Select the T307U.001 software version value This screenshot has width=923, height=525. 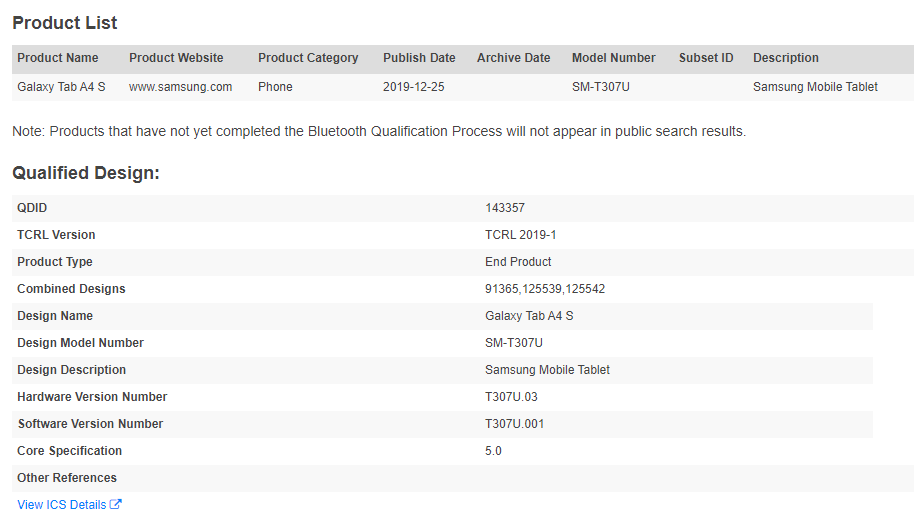[x=514, y=424]
